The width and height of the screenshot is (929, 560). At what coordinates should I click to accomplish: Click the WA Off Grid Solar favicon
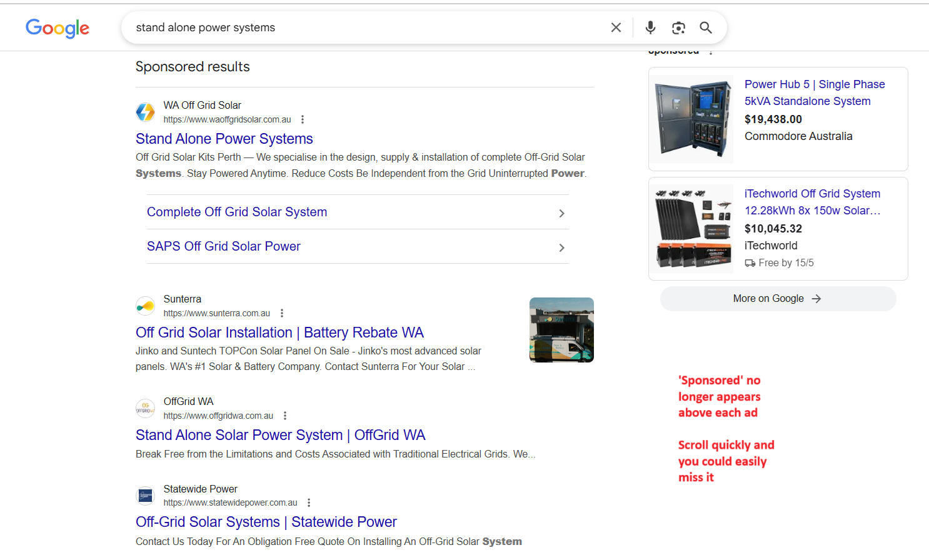click(146, 112)
